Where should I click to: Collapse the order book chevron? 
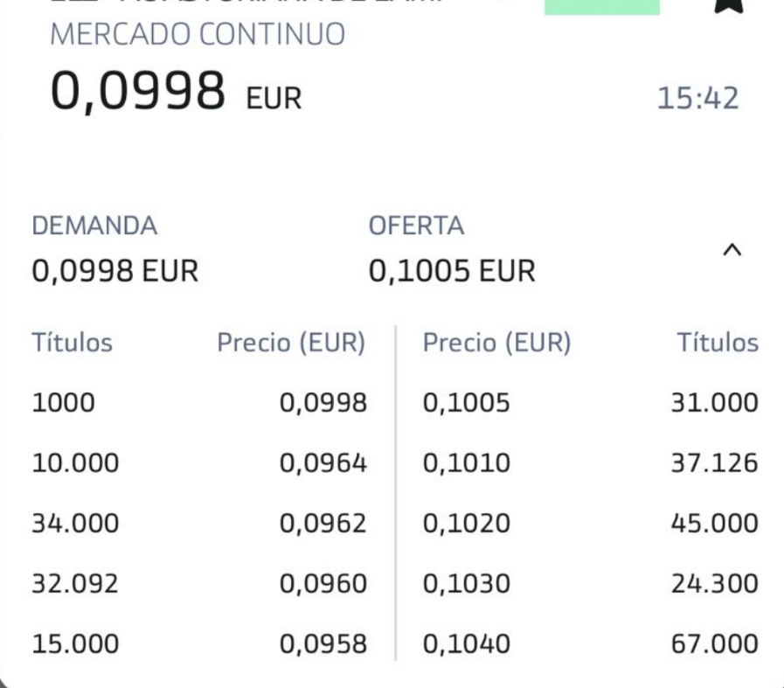(x=732, y=249)
